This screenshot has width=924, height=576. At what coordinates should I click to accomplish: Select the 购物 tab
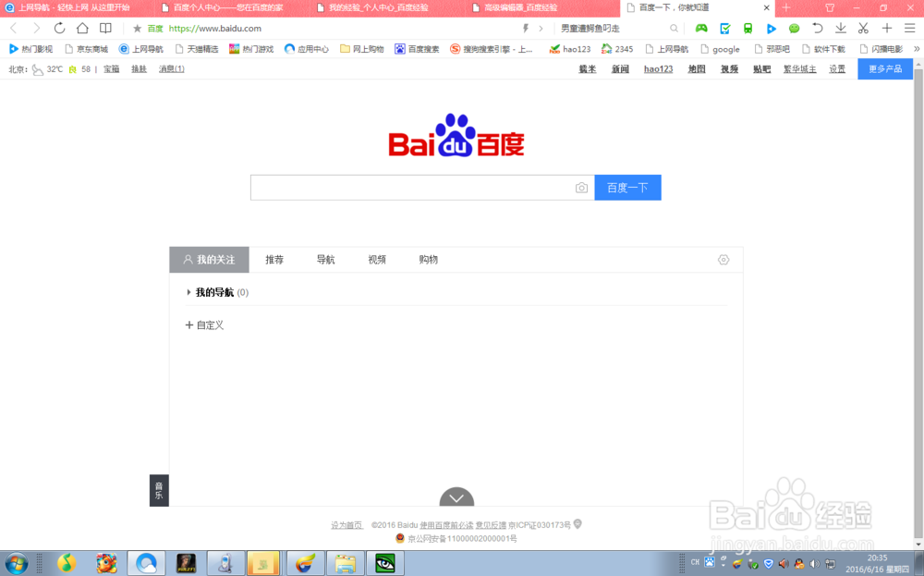pos(429,260)
